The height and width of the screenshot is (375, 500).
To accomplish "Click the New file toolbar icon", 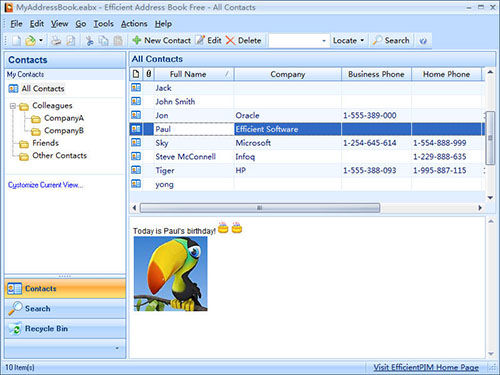I will tap(16, 41).
